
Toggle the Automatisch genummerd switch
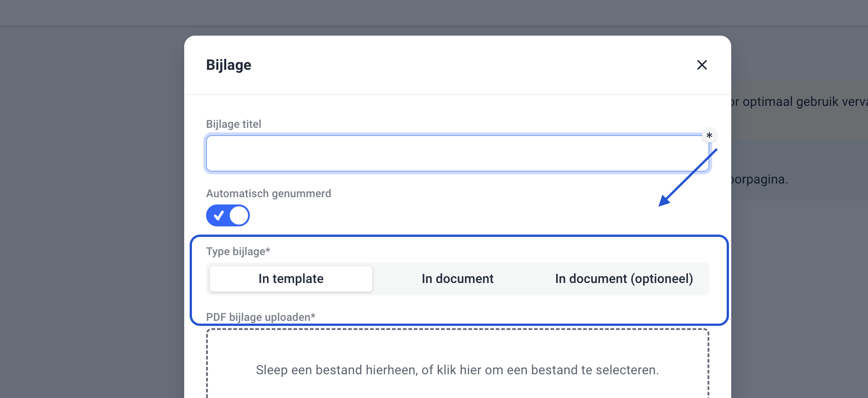click(x=228, y=215)
